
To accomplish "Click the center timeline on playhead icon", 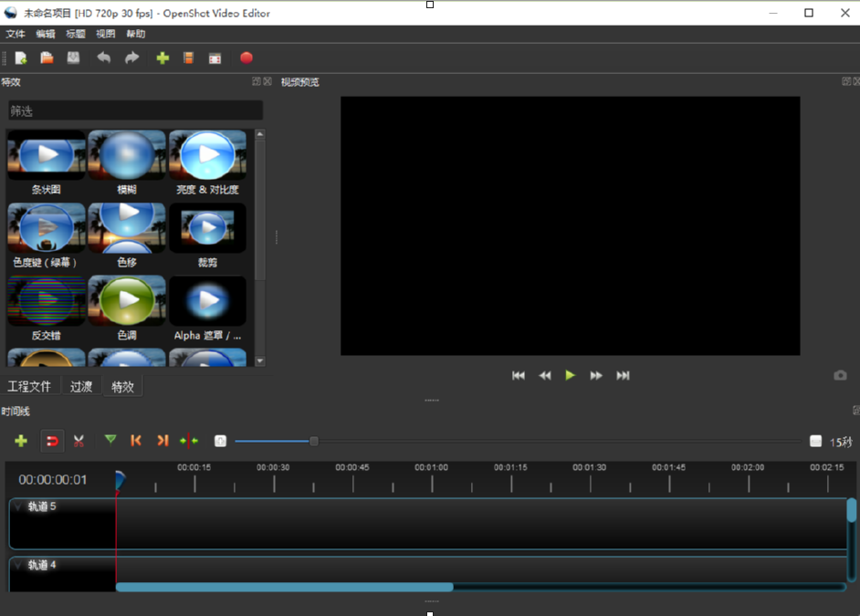I will 189,441.
